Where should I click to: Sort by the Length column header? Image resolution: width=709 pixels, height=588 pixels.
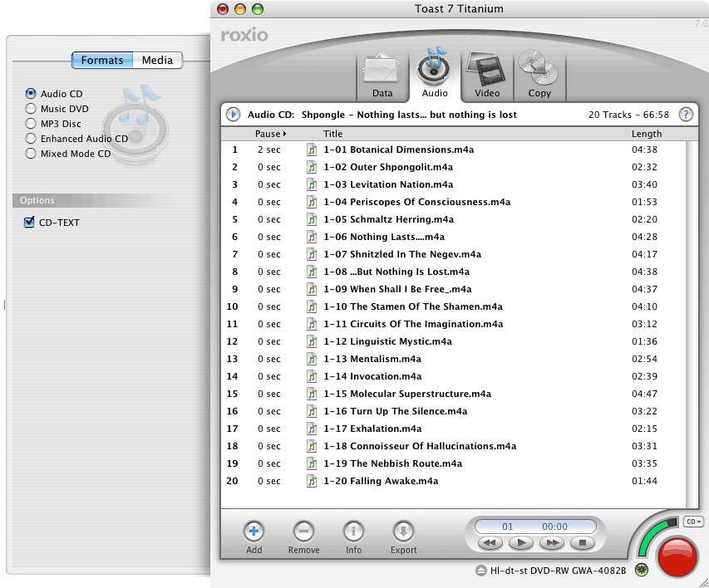[x=647, y=134]
